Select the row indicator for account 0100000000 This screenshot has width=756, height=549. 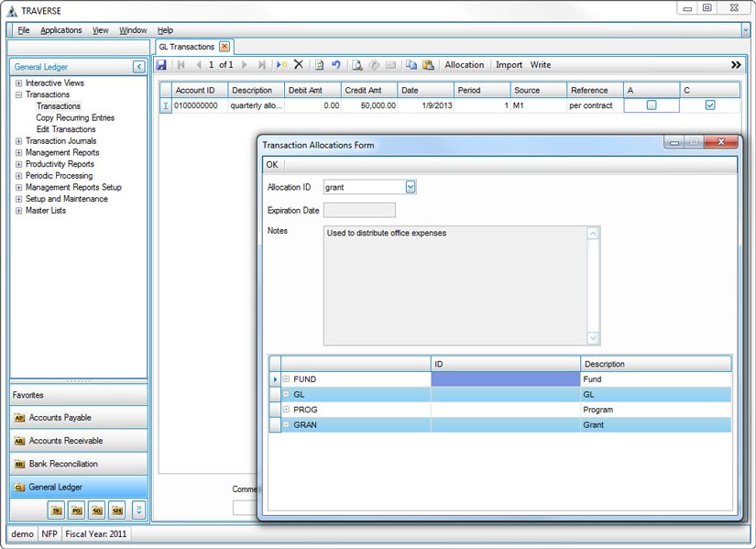point(165,105)
